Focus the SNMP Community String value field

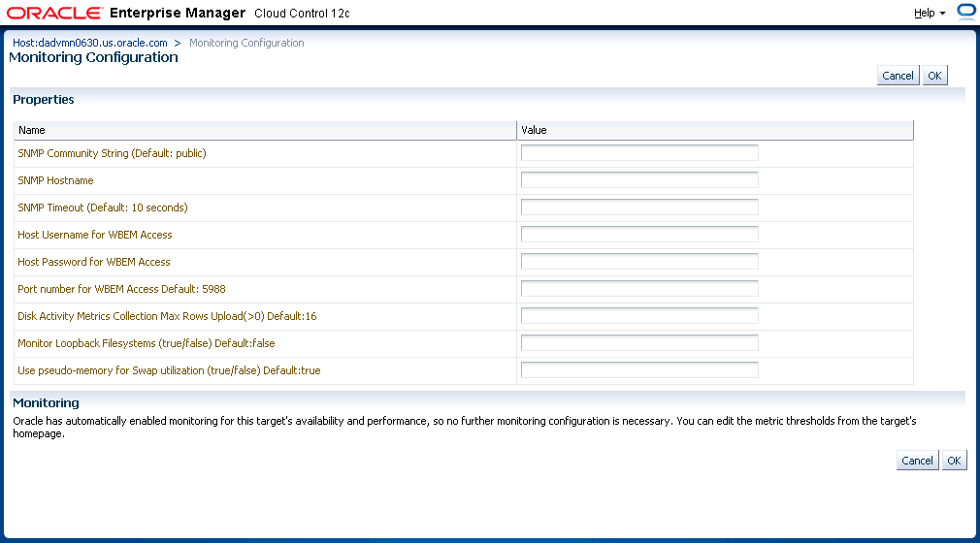point(639,153)
